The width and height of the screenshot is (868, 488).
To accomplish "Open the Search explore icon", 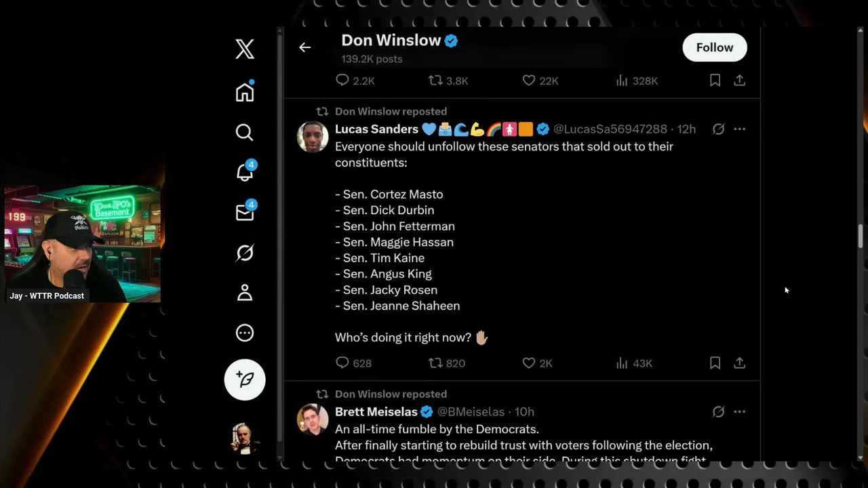I will tap(245, 132).
